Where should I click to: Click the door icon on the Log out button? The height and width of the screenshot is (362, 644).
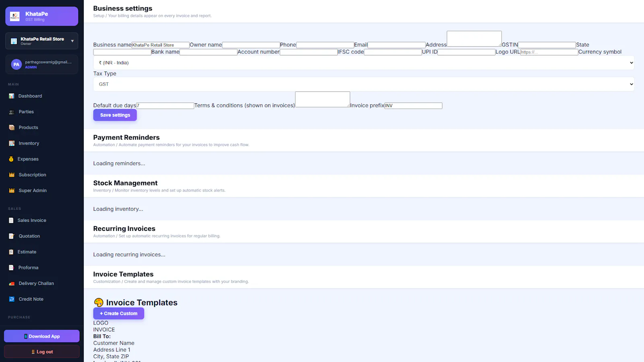point(33,352)
